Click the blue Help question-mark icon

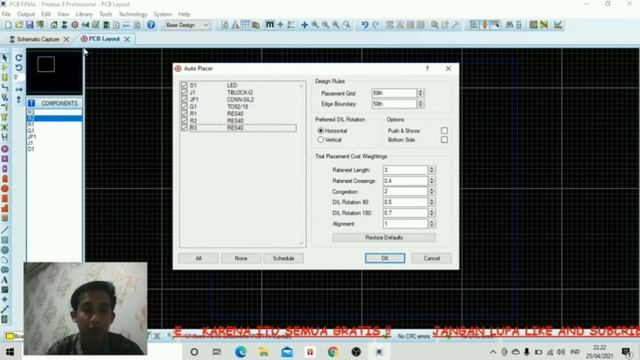(151, 25)
